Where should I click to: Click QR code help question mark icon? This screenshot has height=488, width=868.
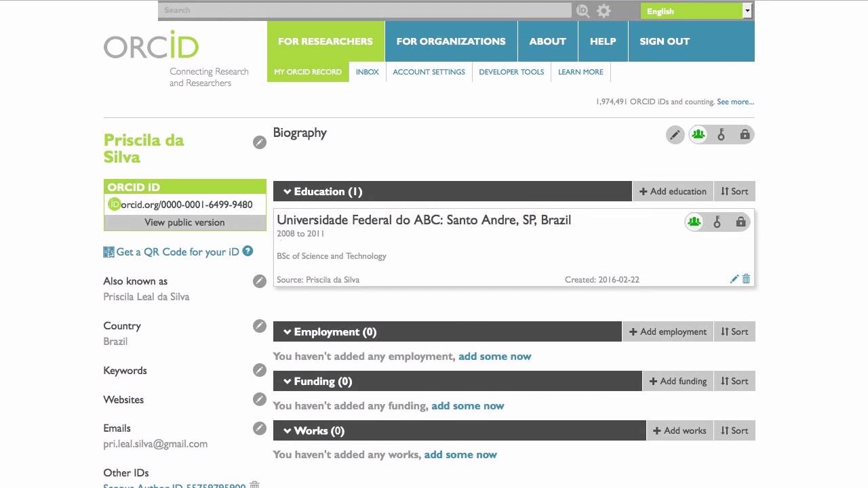(248, 251)
